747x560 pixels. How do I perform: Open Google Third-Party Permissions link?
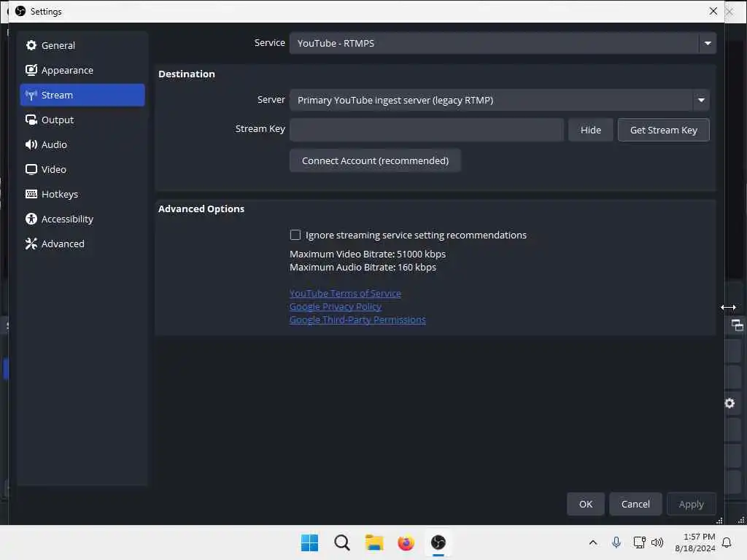pyautogui.click(x=357, y=319)
